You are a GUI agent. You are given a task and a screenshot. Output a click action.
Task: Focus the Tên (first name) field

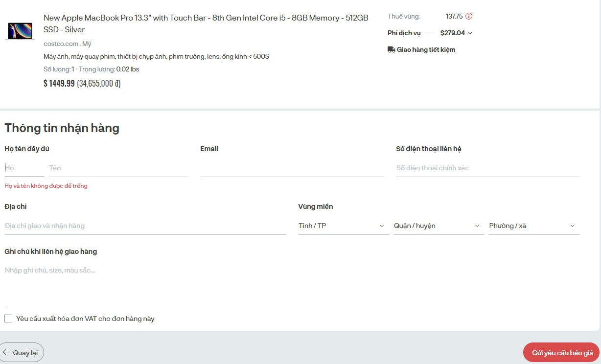coord(118,168)
